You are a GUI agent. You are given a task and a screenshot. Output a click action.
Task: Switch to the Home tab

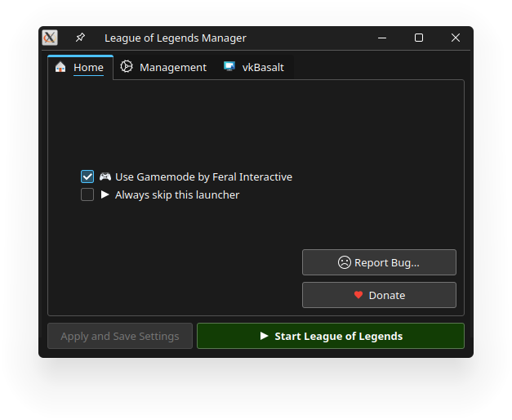tap(80, 67)
